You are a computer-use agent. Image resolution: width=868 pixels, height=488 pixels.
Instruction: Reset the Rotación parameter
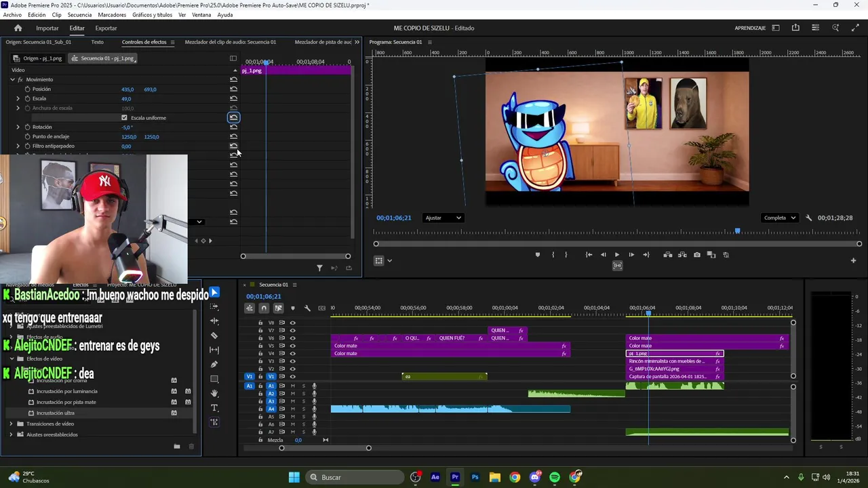click(x=233, y=127)
